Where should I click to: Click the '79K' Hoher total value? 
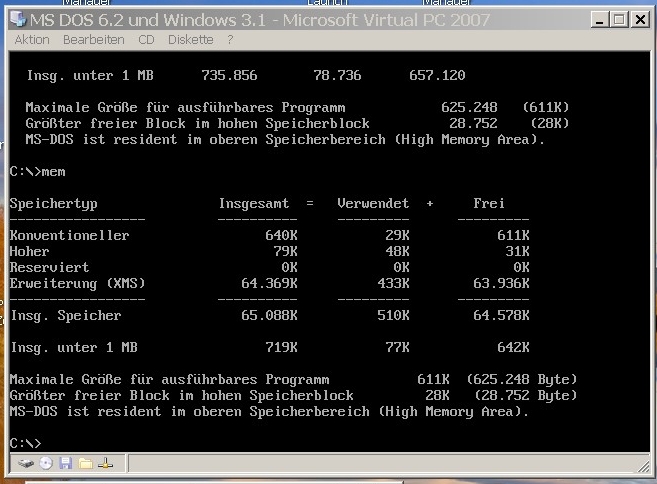click(285, 251)
